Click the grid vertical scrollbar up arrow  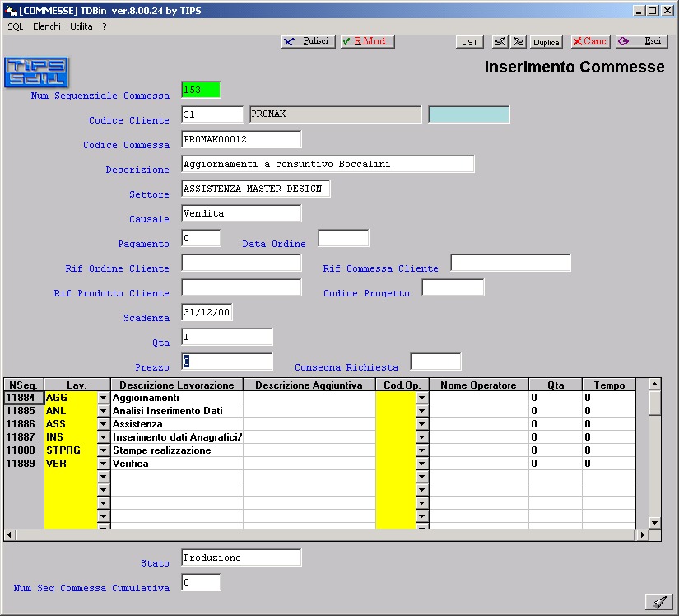tap(655, 384)
